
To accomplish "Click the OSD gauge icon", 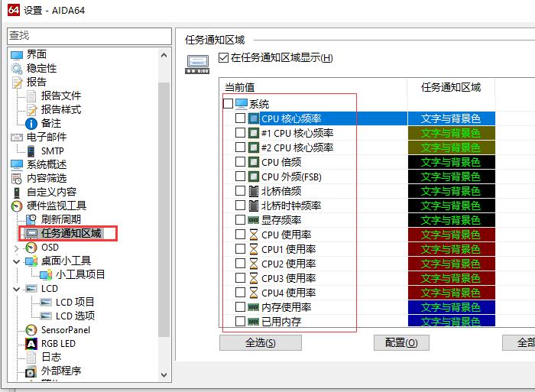I will (x=31, y=248).
